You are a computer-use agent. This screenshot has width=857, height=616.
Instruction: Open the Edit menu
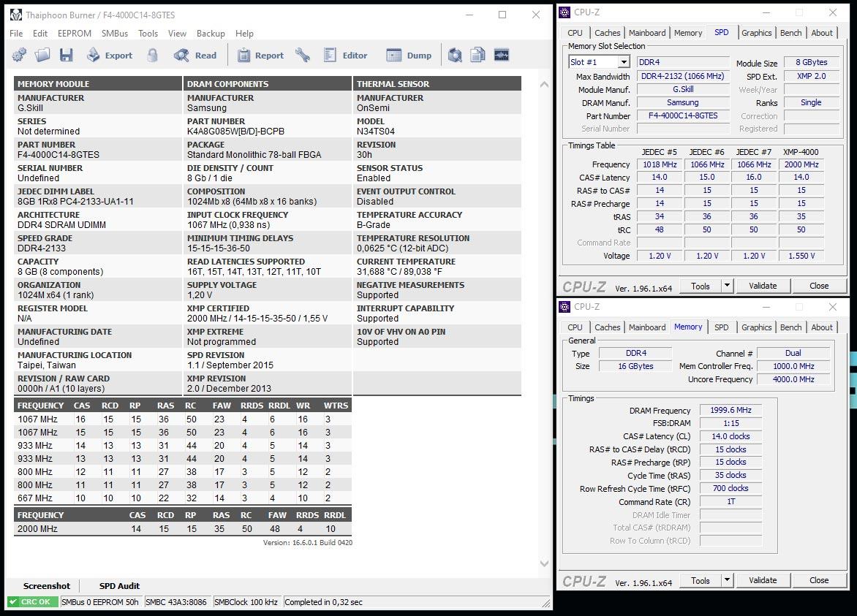(40, 34)
